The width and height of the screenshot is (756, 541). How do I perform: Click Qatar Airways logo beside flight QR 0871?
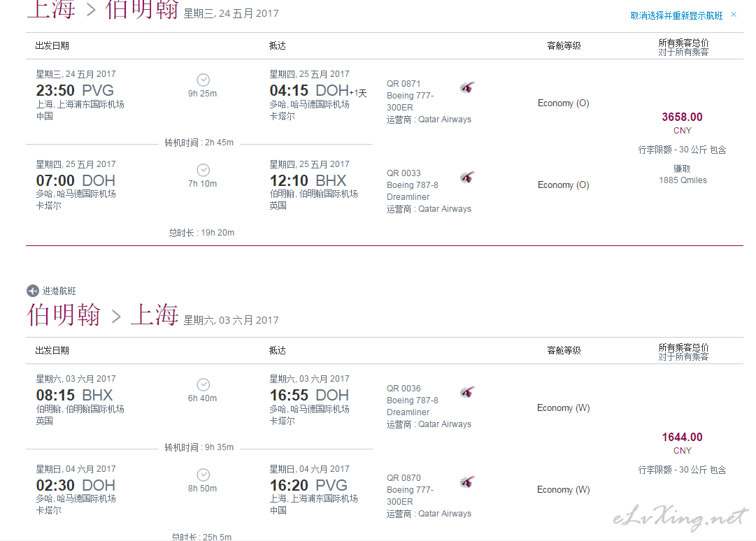click(467, 87)
